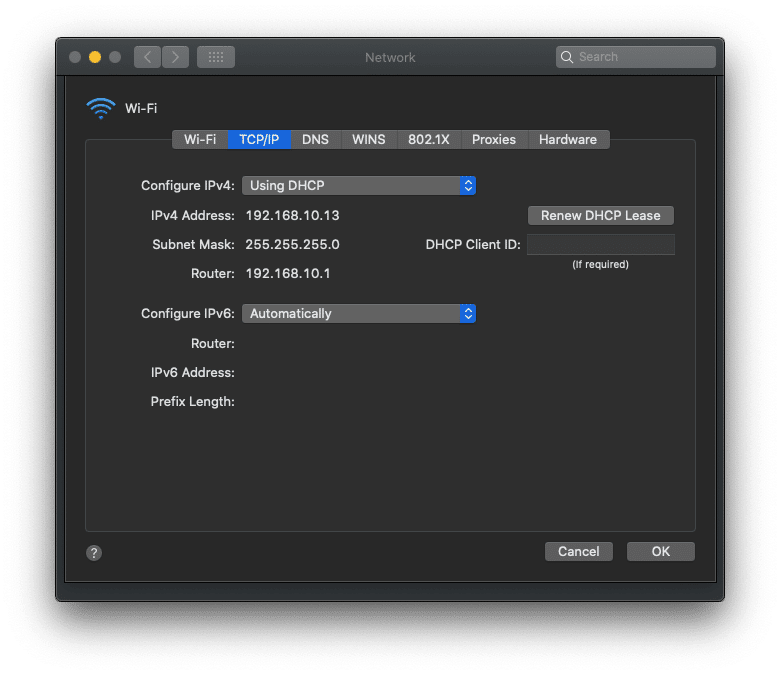The width and height of the screenshot is (780, 675).
Task: Click into the Search field
Action: (636, 57)
